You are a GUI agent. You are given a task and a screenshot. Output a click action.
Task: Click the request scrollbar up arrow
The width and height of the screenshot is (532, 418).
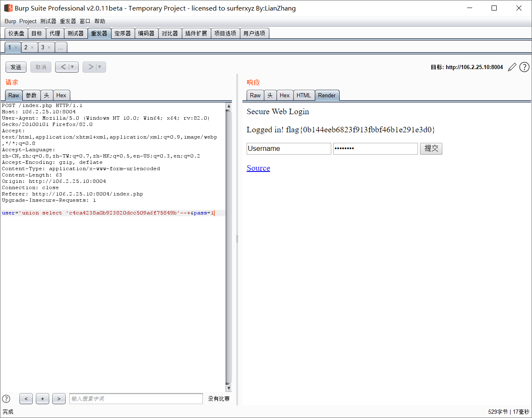click(x=229, y=106)
